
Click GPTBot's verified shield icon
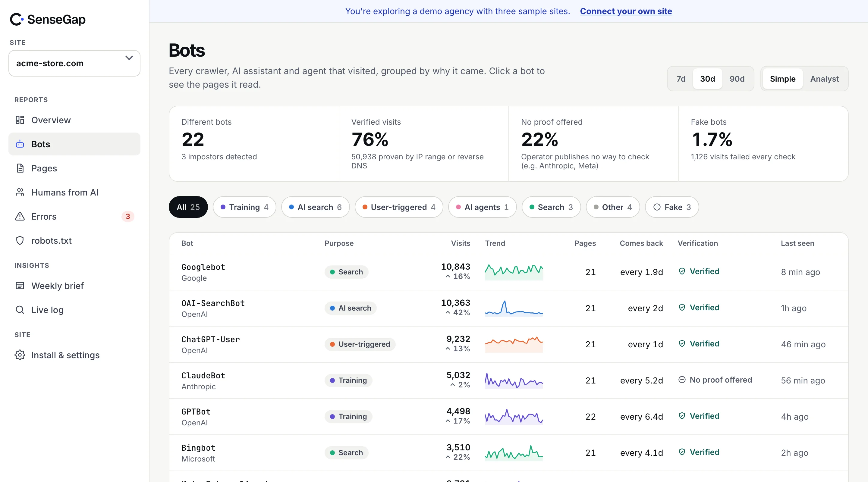682,416
